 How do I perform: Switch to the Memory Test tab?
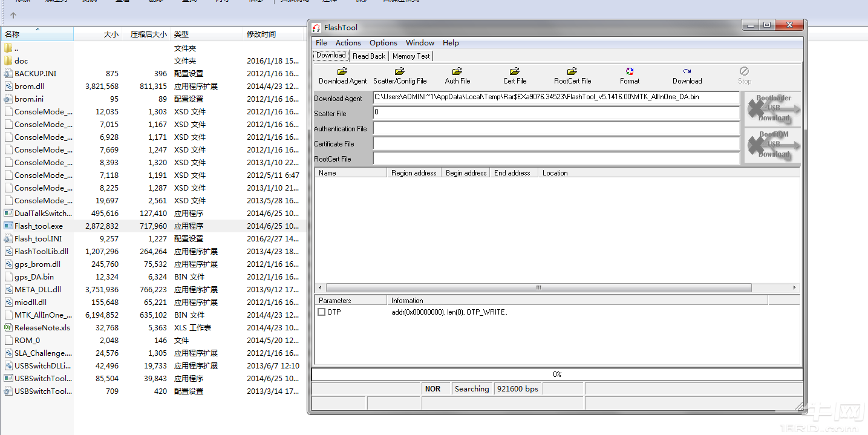pos(411,56)
